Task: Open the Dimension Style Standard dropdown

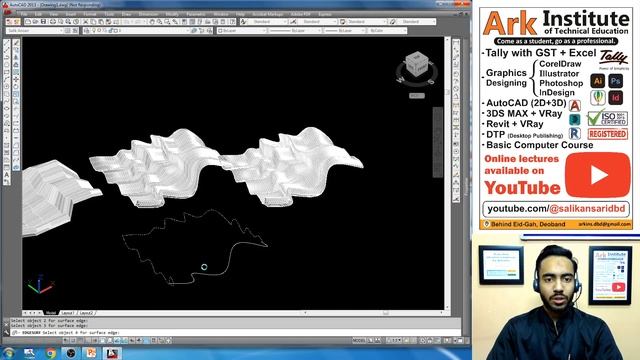Action: [x=318, y=22]
